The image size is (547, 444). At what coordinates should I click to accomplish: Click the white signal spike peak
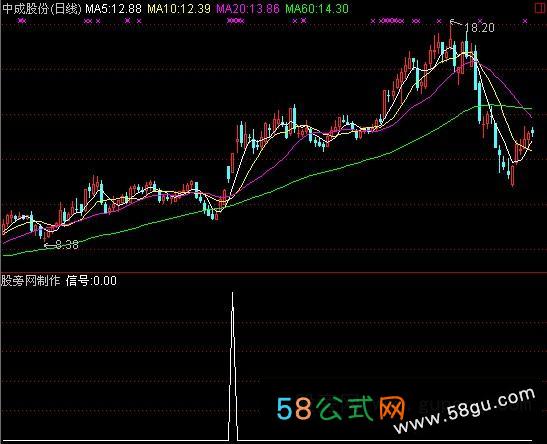(x=233, y=295)
